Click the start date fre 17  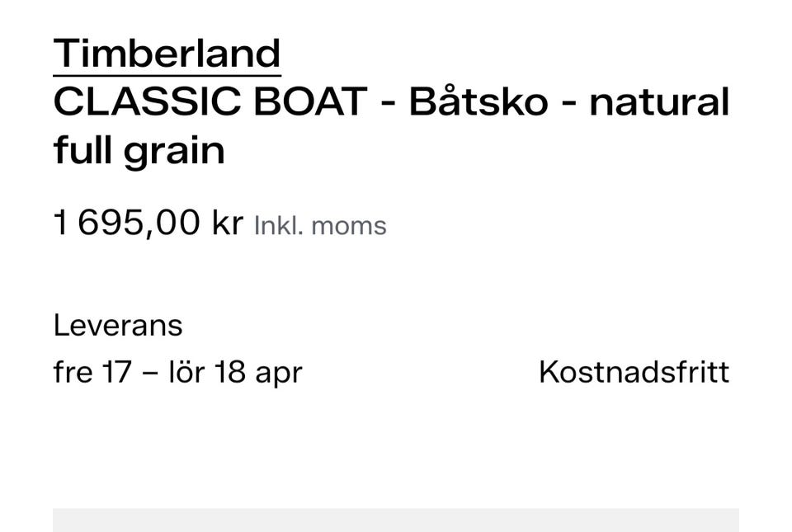(92, 372)
